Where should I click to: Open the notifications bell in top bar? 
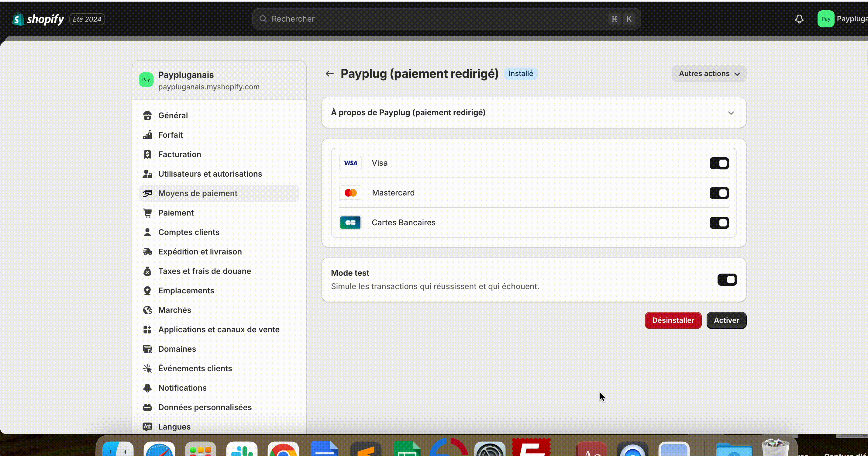pos(799,19)
